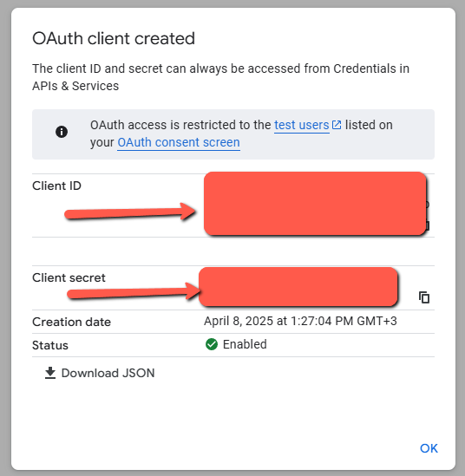Screen dimensions: 465x476
Task: Click the green Enabled checkmark icon
Action: click(x=212, y=344)
